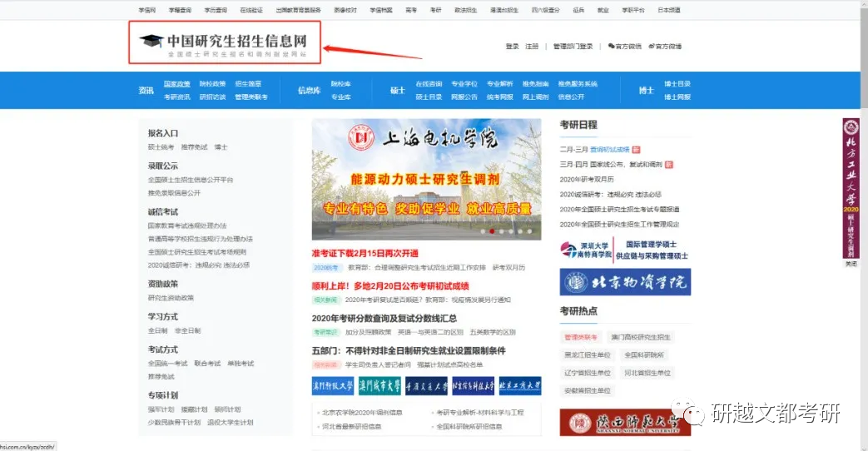Screen dimensions: 868x451
Task: Open 学信网 in the top bar
Action: click(147, 10)
